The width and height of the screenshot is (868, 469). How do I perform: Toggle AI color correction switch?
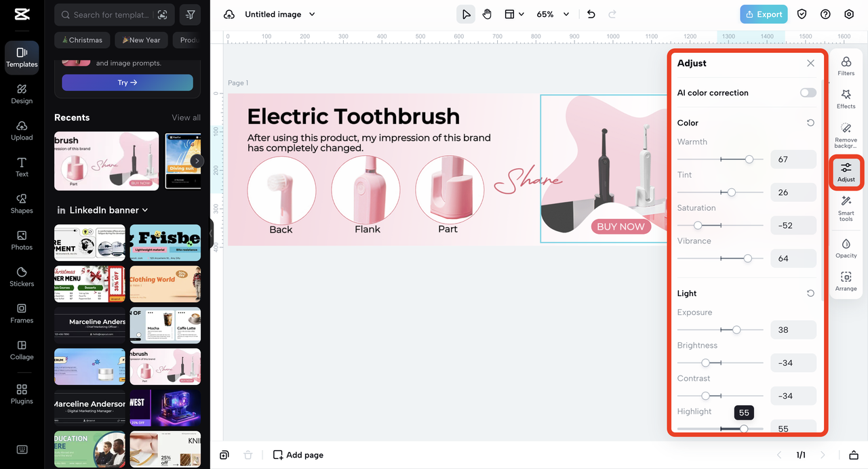click(x=808, y=93)
